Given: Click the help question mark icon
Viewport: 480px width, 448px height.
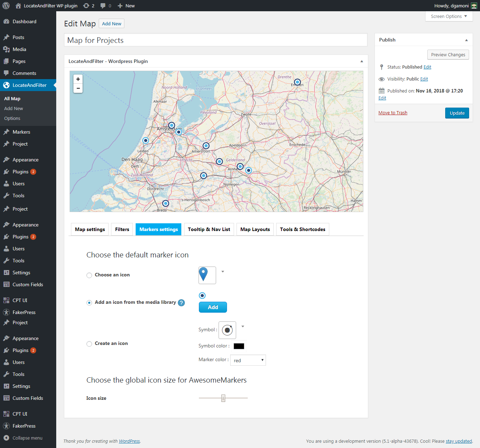Looking at the screenshot, I should [181, 303].
